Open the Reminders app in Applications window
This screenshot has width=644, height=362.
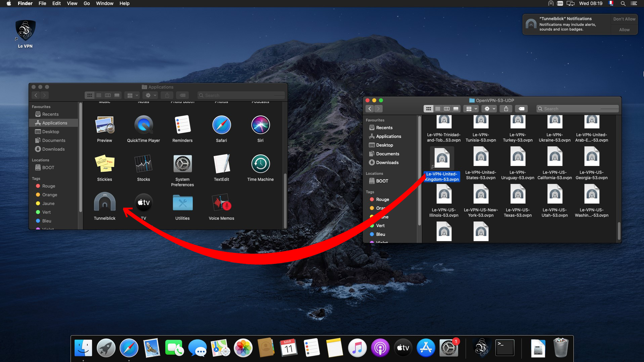click(182, 125)
